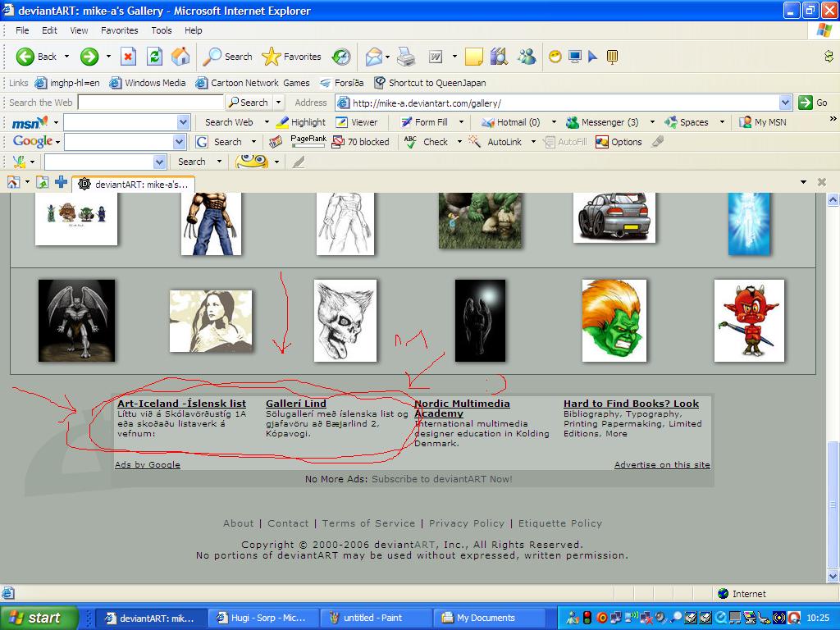Expand the Search the Web button dropdown

click(x=278, y=103)
